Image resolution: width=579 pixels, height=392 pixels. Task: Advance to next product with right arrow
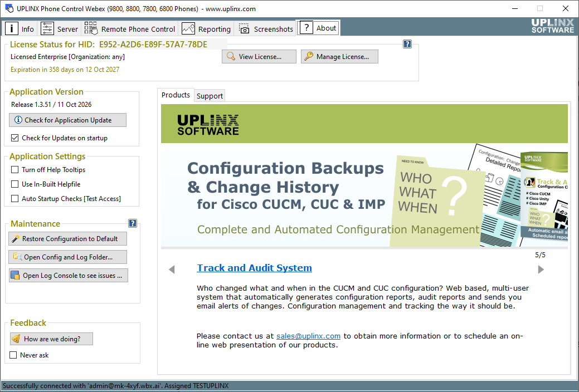541,269
